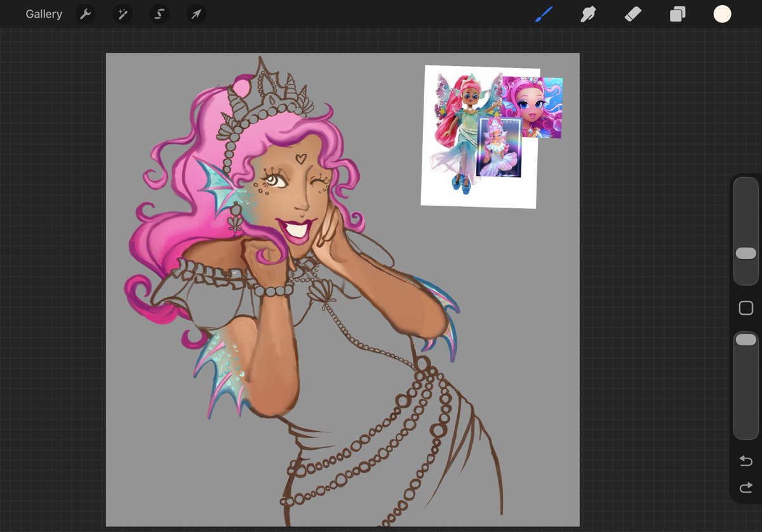Activate the Selection S tool
Viewport: 762px width, 532px height.
pos(159,14)
